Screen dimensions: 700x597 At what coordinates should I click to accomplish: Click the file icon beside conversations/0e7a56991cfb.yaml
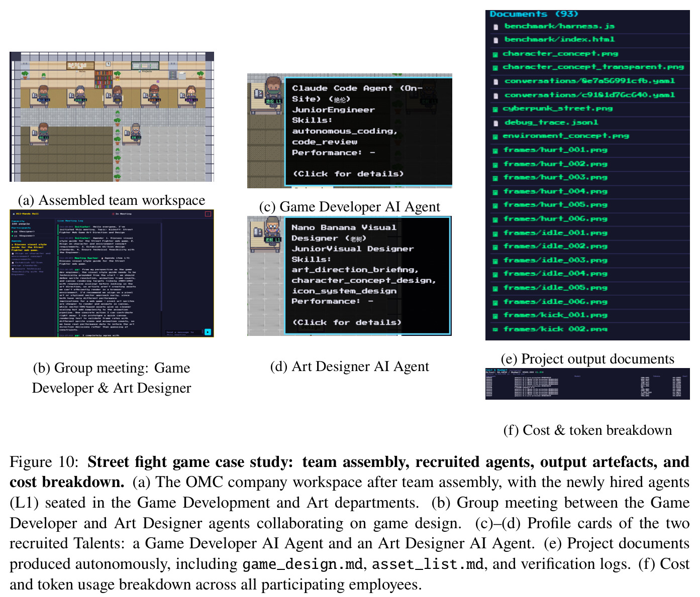[496, 81]
